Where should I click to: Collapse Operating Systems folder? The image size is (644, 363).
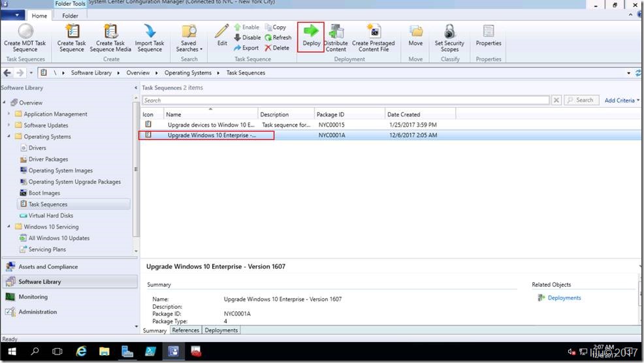click(x=8, y=136)
